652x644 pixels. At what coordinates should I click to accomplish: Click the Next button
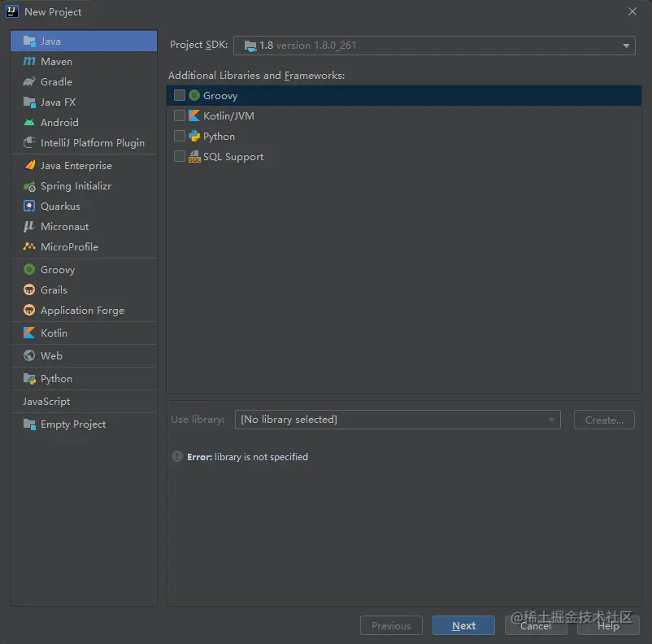pyautogui.click(x=463, y=625)
